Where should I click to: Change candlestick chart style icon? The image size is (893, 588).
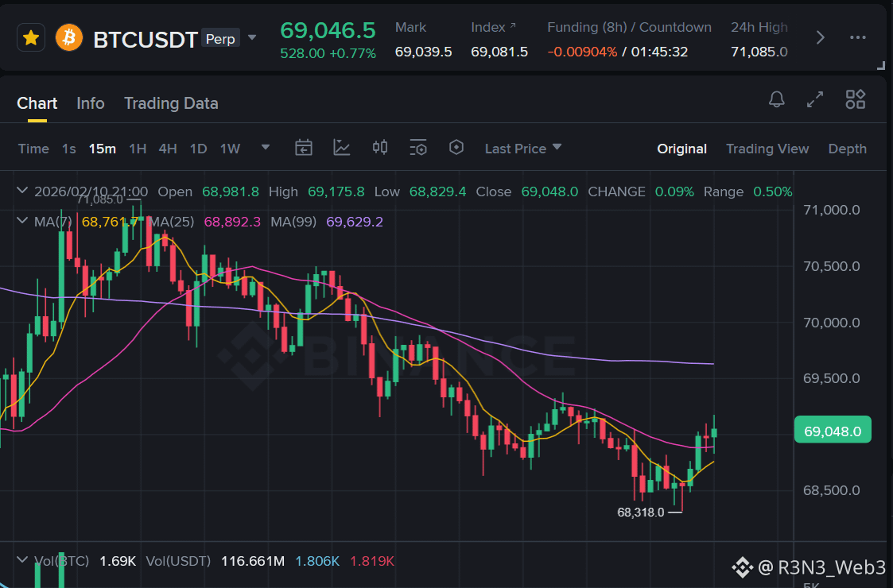[380, 148]
